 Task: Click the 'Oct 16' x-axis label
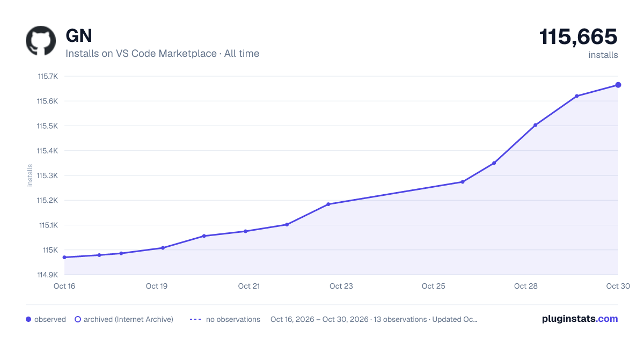64,286
